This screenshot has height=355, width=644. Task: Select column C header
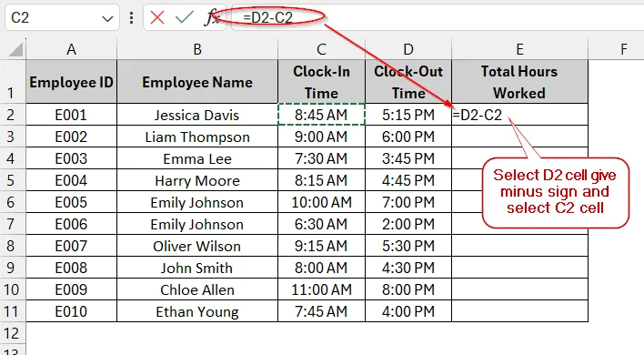(x=322, y=49)
